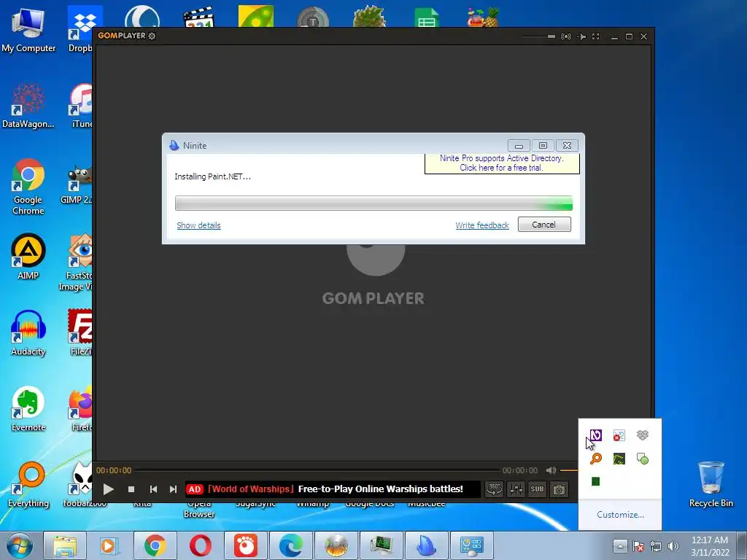This screenshot has height=560, width=747.
Task: Select Recycle Bin on the desktop
Action: [x=711, y=484]
